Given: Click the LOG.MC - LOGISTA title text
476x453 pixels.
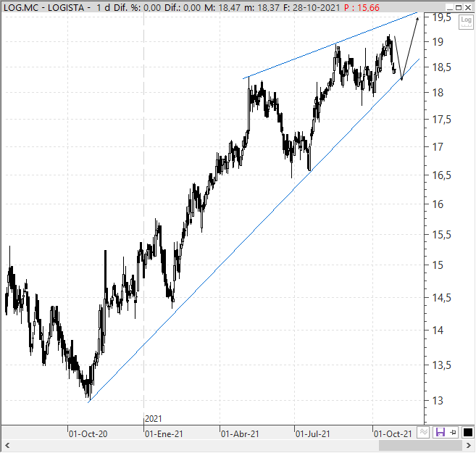Looking at the screenshot, I should pos(43,7).
